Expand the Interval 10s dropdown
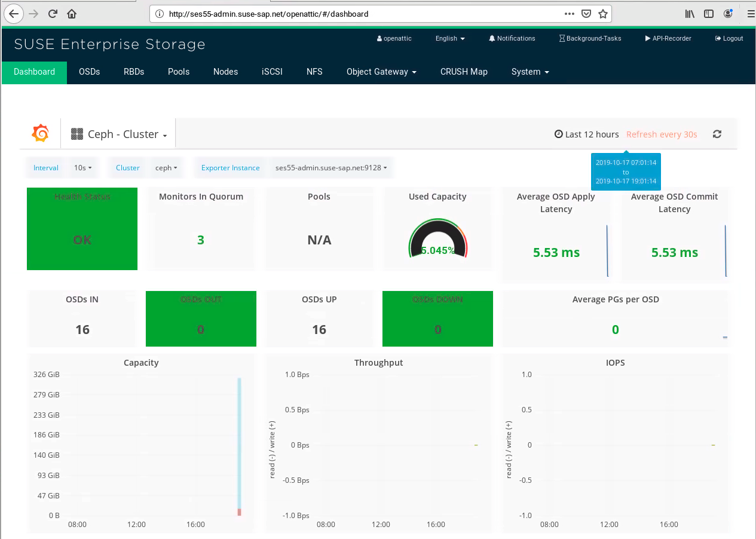The image size is (756, 539). point(82,168)
